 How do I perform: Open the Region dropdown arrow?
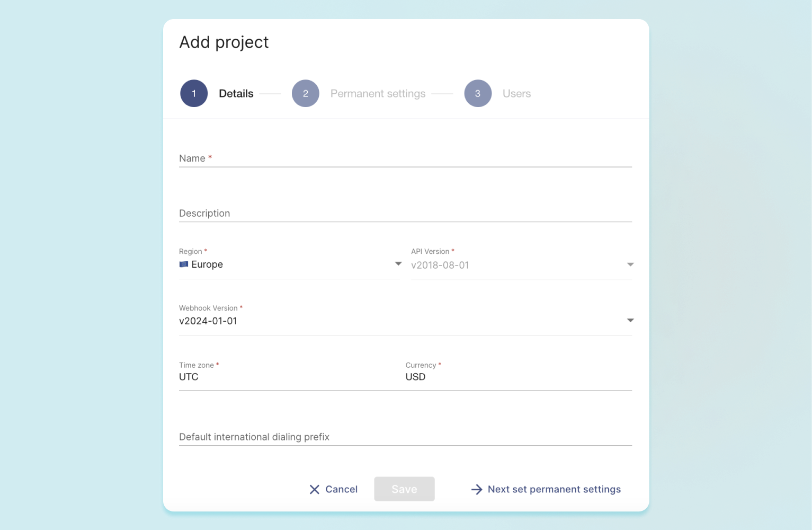tap(398, 264)
